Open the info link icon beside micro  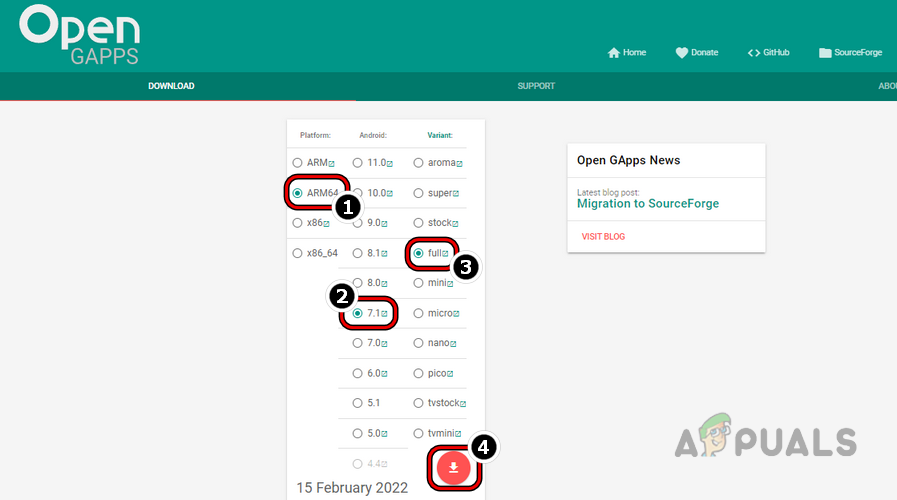click(457, 314)
